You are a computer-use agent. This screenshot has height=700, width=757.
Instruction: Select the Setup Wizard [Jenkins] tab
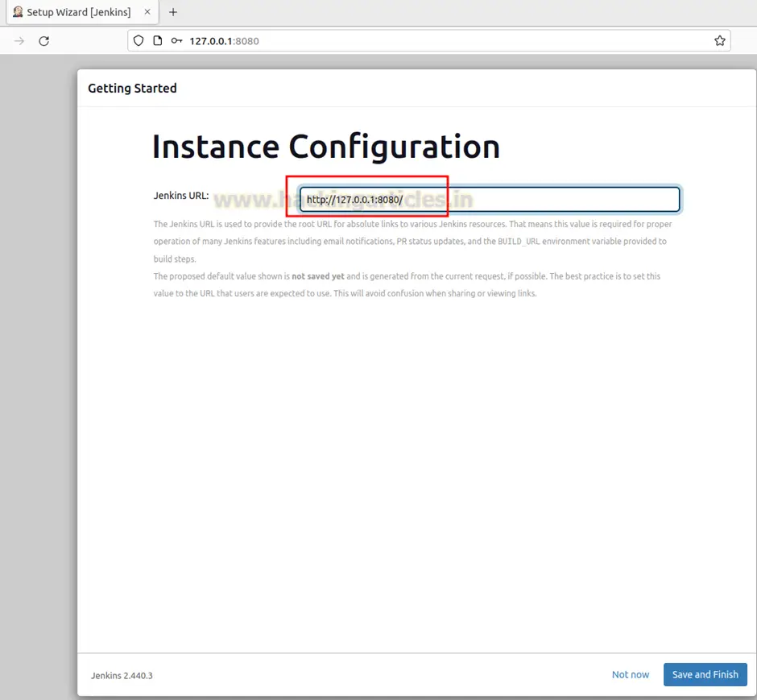83,12
